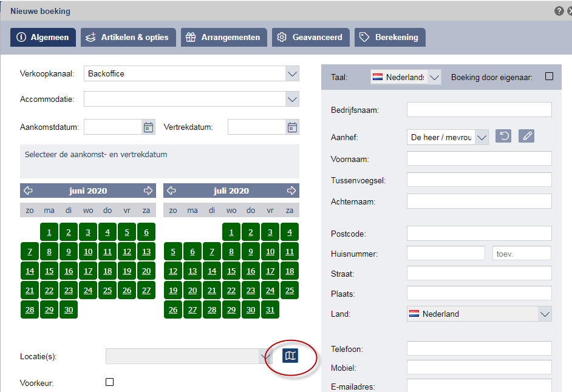
Task: Expand the Aanhef salutation dropdown
Action: (x=482, y=138)
